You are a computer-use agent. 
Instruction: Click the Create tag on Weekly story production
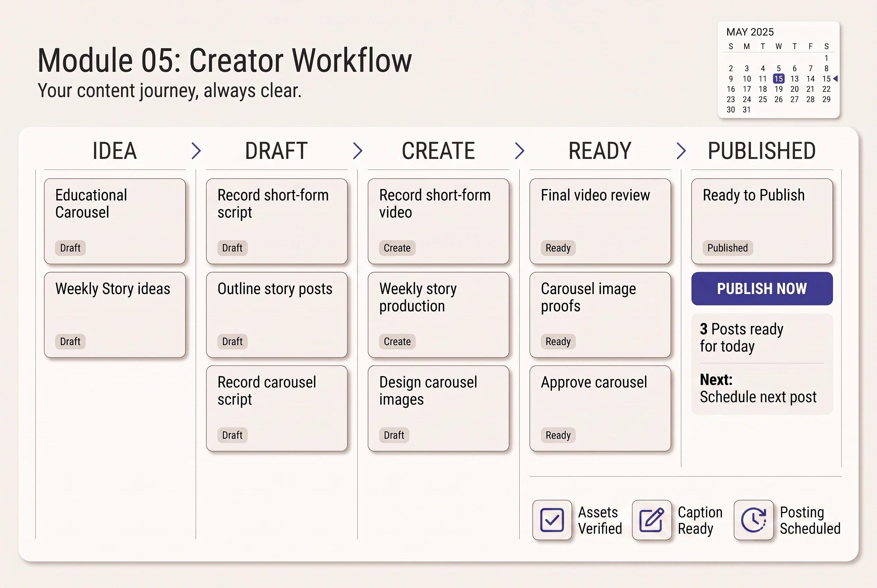[x=397, y=341]
